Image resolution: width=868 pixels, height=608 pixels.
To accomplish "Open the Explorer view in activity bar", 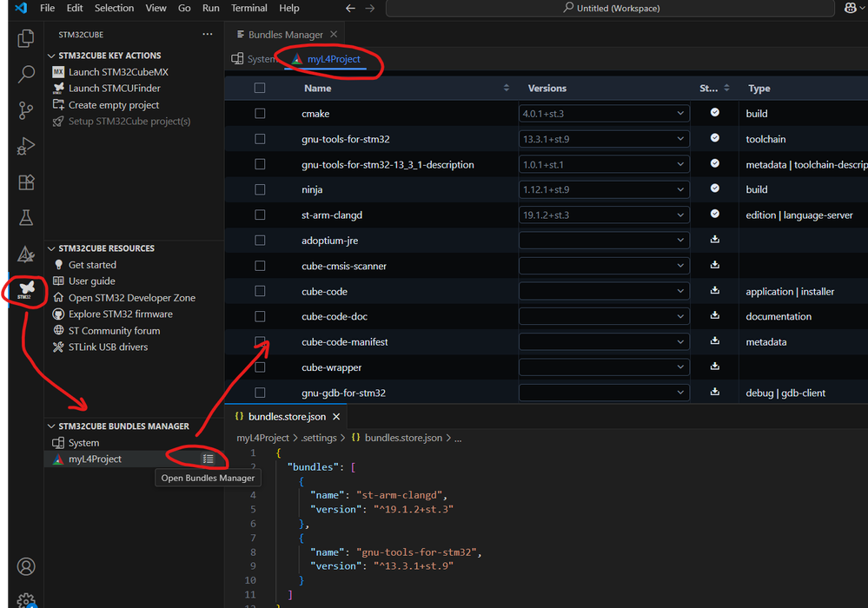I will (25, 38).
